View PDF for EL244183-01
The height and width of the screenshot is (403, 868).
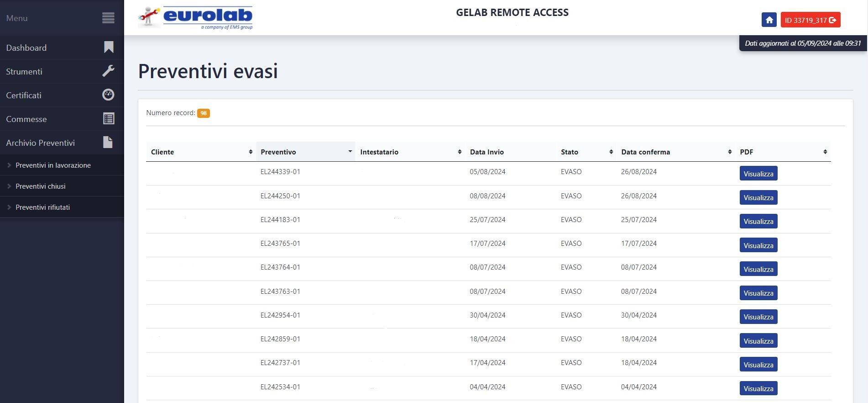758,221
